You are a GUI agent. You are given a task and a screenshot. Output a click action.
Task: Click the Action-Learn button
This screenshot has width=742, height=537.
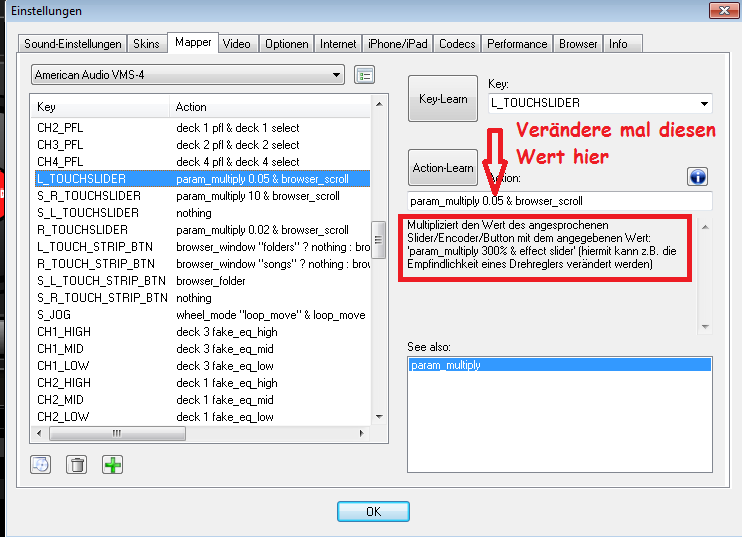tap(443, 167)
